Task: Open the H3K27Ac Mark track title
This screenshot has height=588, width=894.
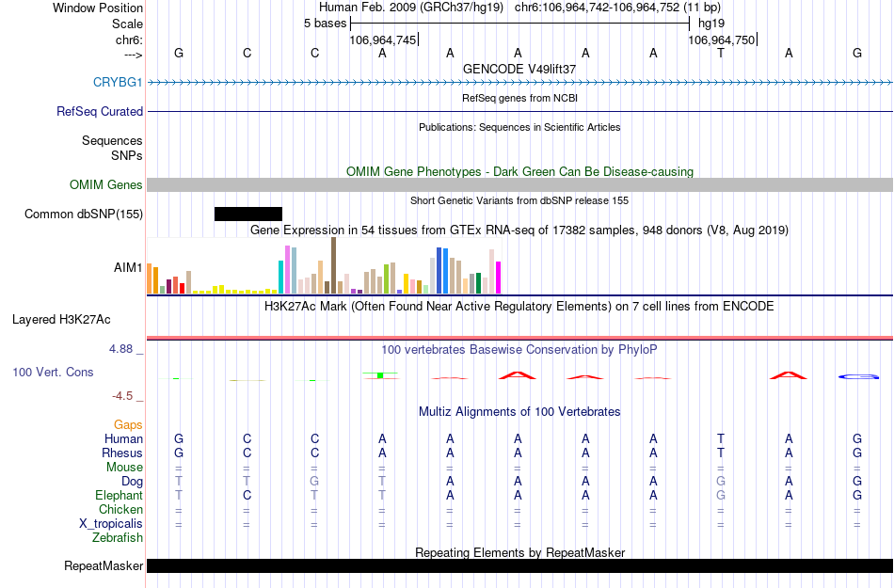Action: click(519, 307)
